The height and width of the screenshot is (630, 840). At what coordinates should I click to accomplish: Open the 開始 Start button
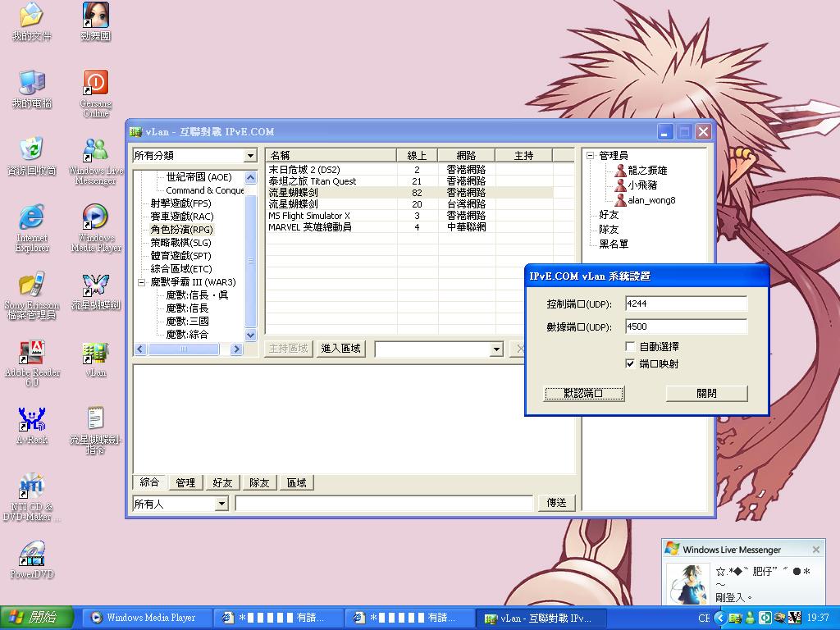pos(36,618)
